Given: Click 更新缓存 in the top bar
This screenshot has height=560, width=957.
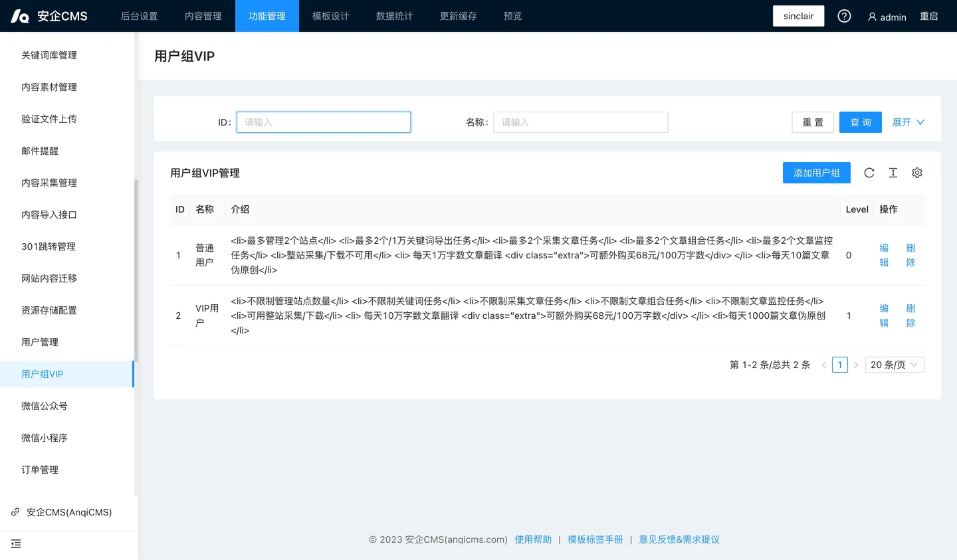Looking at the screenshot, I should 459,16.
